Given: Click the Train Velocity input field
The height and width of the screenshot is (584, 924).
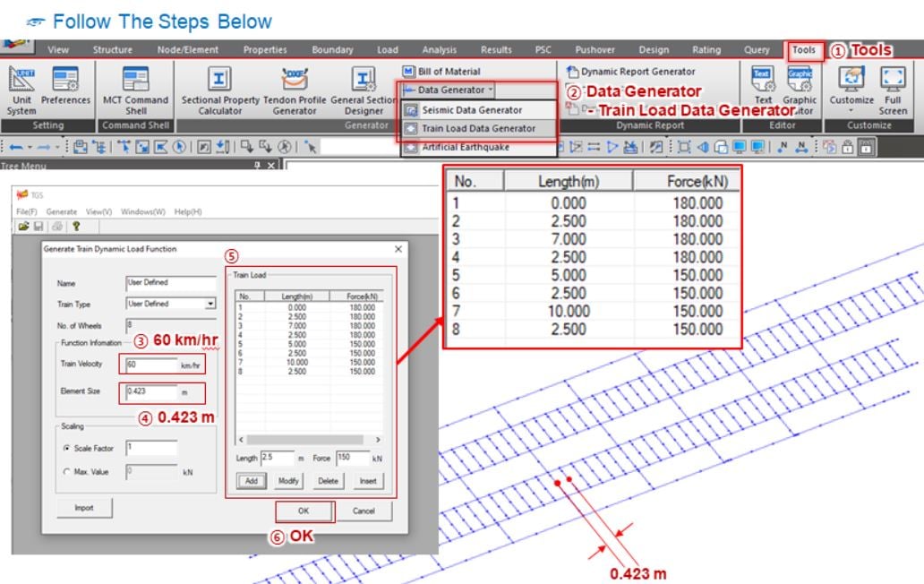Looking at the screenshot, I should (151, 365).
